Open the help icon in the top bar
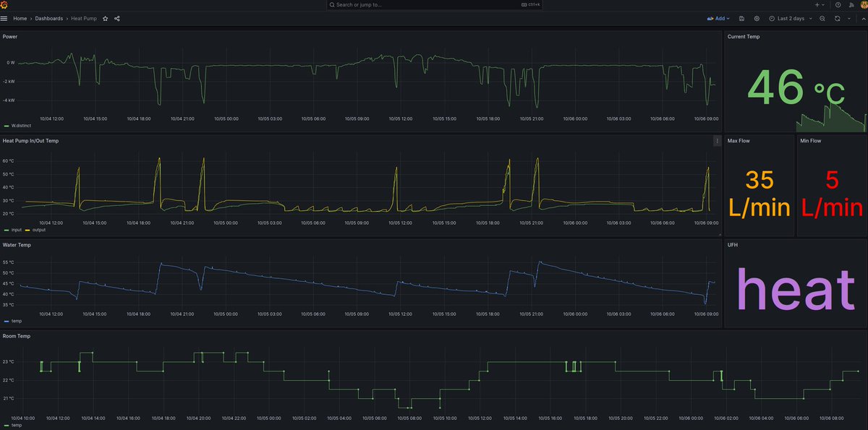 click(838, 4)
